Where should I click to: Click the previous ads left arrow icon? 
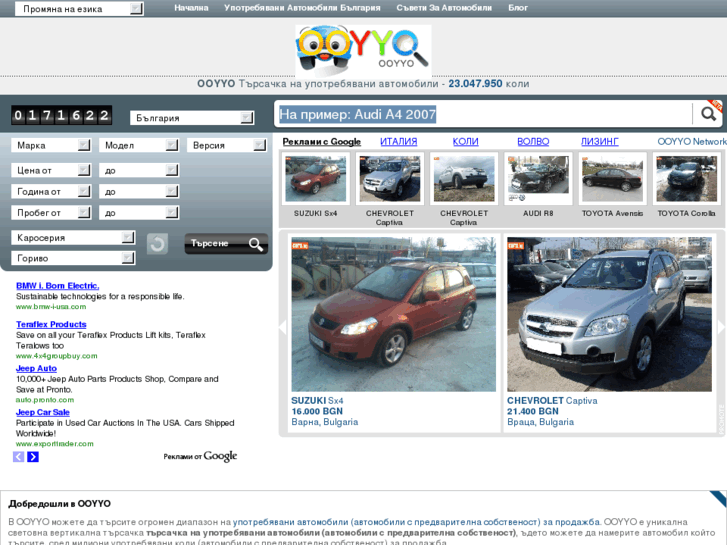(18, 457)
